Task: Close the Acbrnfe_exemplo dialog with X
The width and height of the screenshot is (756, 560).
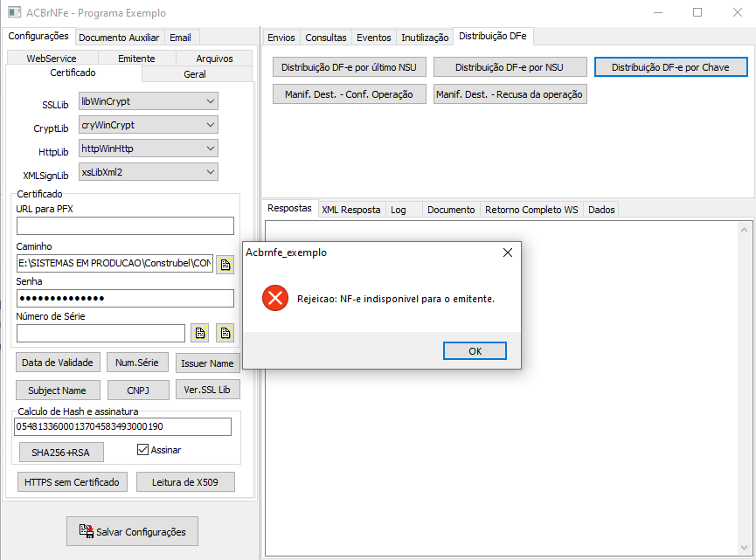Action: coord(508,252)
